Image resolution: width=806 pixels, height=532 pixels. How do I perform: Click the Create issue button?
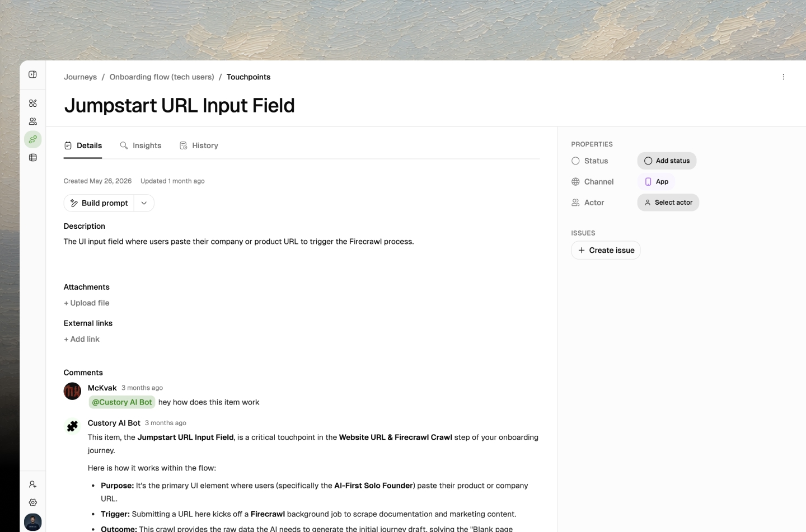pyautogui.click(x=606, y=250)
